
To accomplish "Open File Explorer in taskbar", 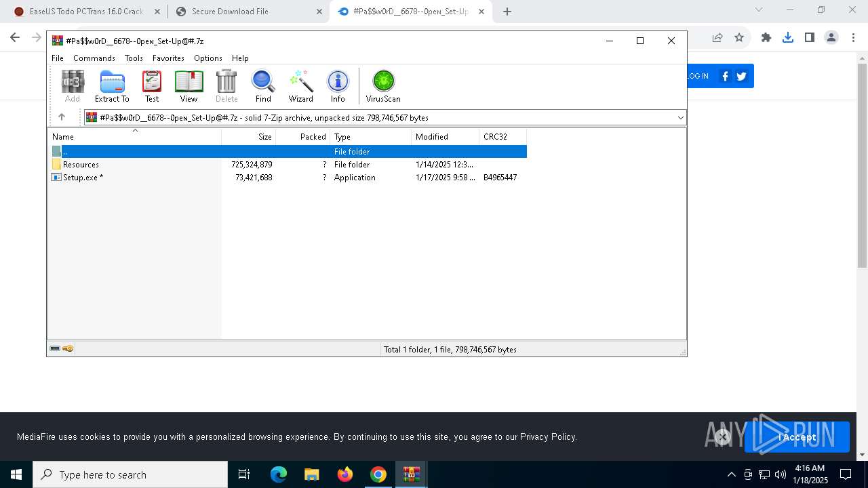I will click(x=311, y=474).
